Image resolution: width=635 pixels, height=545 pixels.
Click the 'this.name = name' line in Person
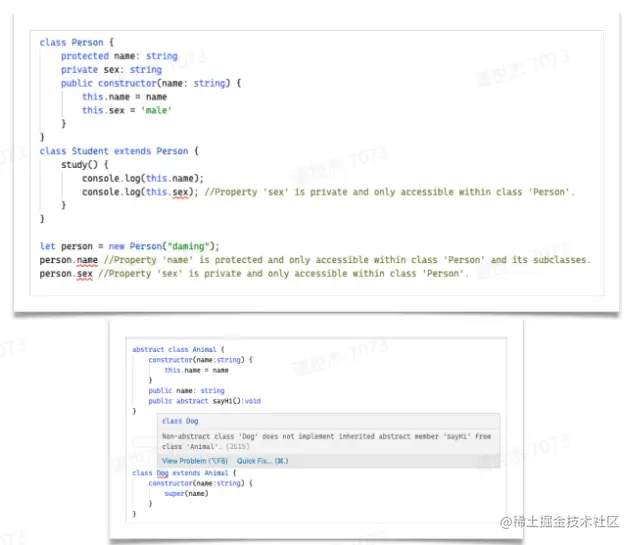(124, 97)
